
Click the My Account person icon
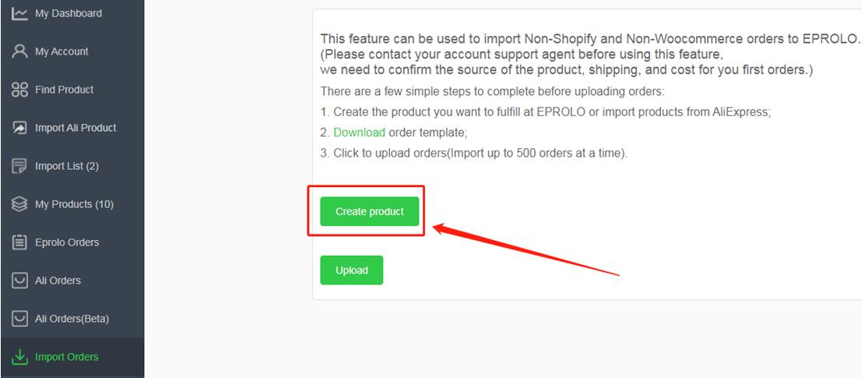(19, 51)
